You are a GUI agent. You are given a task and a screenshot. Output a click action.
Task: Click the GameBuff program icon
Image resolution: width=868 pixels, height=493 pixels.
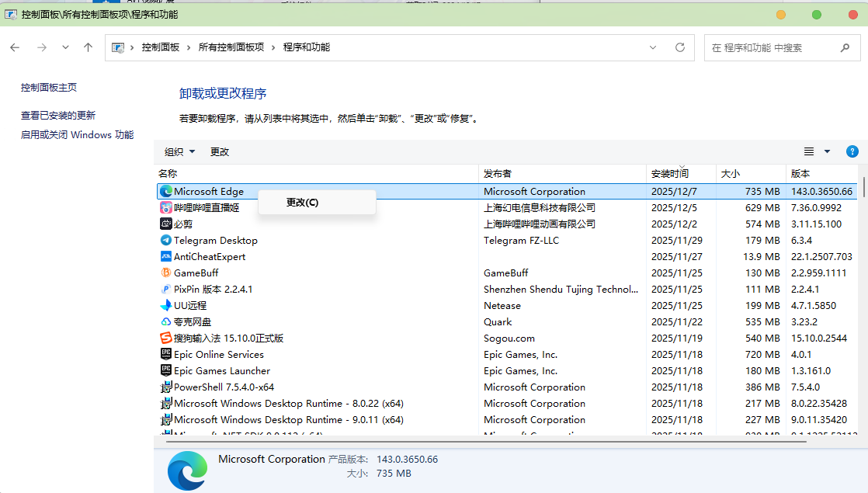point(165,273)
